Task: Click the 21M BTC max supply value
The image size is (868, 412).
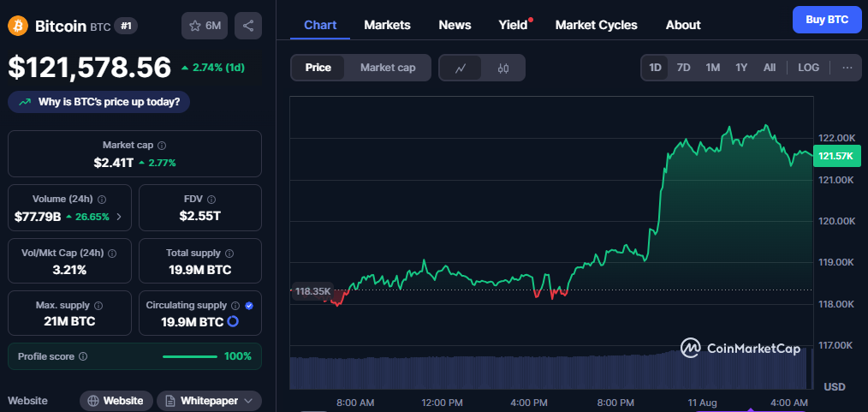Action: click(x=69, y=321)
